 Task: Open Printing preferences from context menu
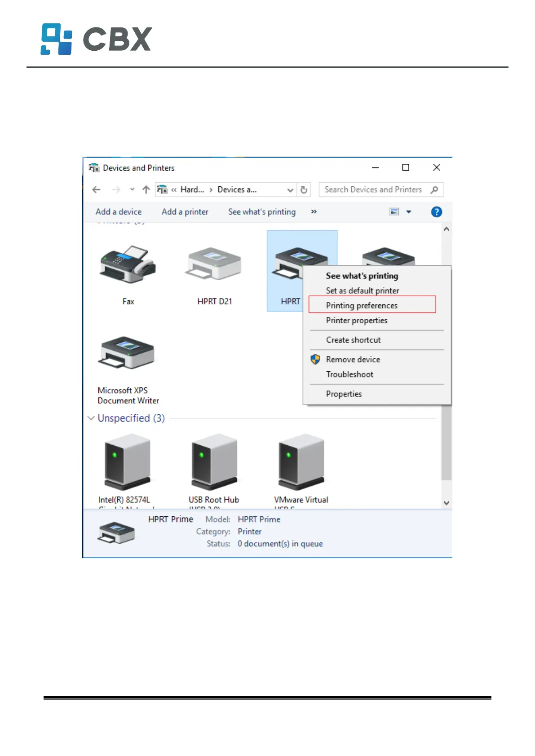tap(362, 305)
